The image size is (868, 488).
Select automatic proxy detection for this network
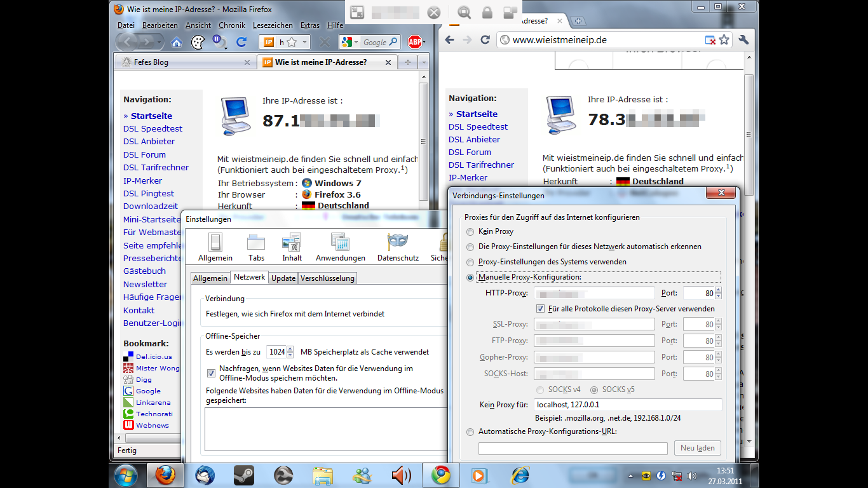(470, 247)
